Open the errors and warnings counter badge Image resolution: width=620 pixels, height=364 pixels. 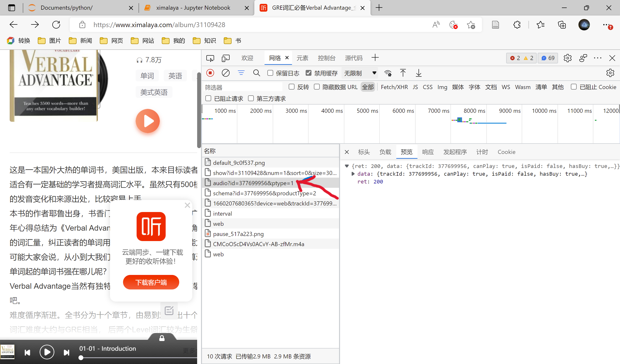tap(522, 58)
